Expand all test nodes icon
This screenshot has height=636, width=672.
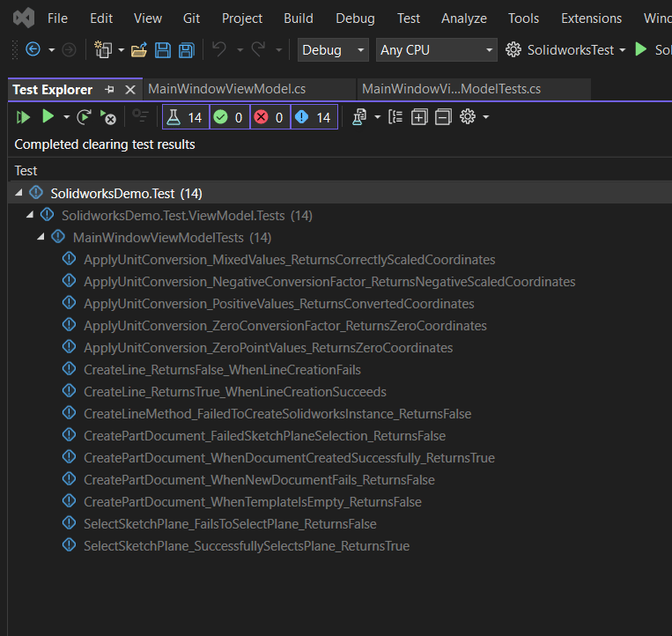tap(419, 117)
